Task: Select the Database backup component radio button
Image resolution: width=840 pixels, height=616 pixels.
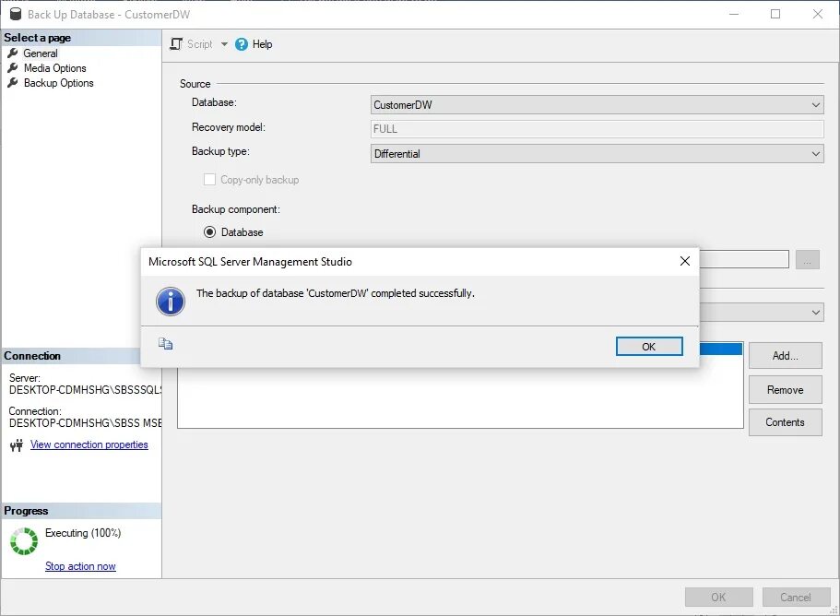Action: coord(209,232)
